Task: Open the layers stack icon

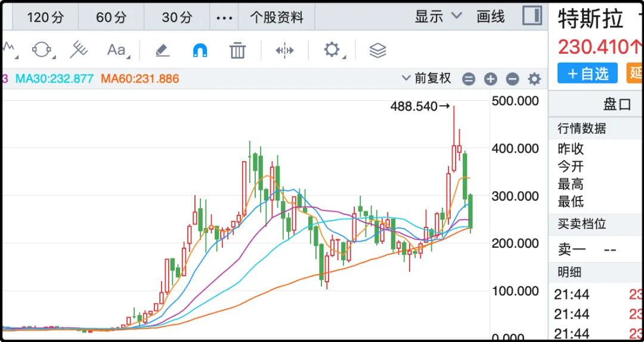Action: click(x=377, y=50)
